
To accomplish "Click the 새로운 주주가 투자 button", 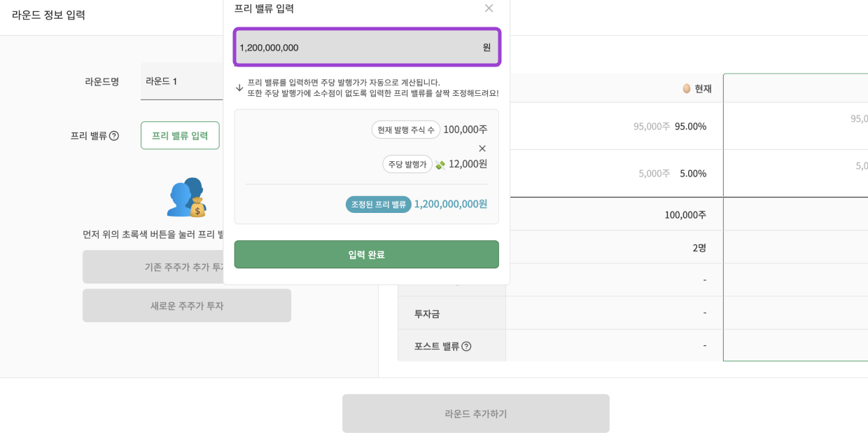I will tap(186, 305).
